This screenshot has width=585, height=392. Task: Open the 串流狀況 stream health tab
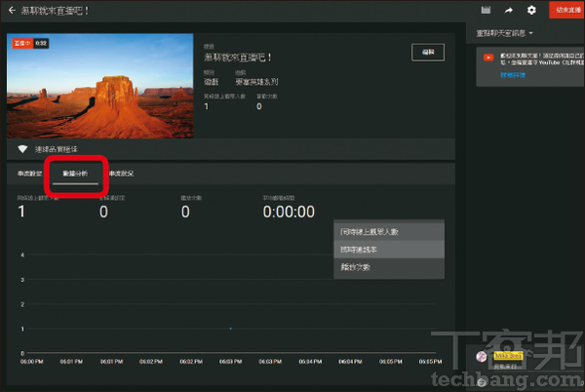[x=121, y=173]
